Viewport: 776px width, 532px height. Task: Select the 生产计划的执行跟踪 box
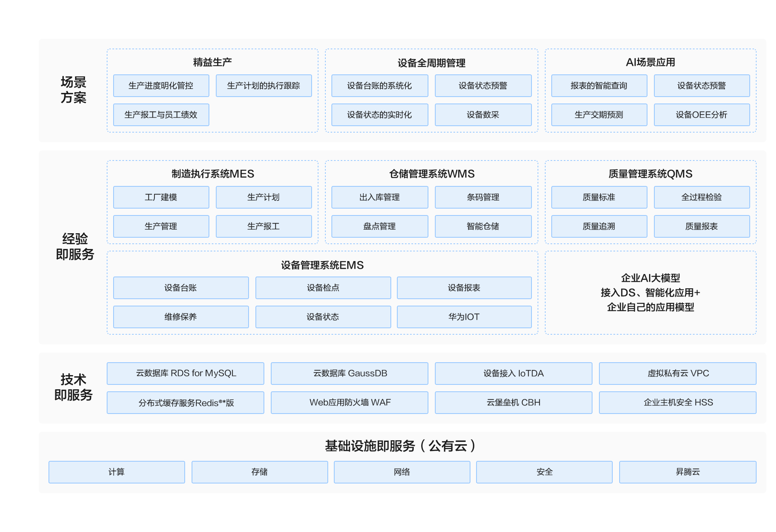click(264, 86)
